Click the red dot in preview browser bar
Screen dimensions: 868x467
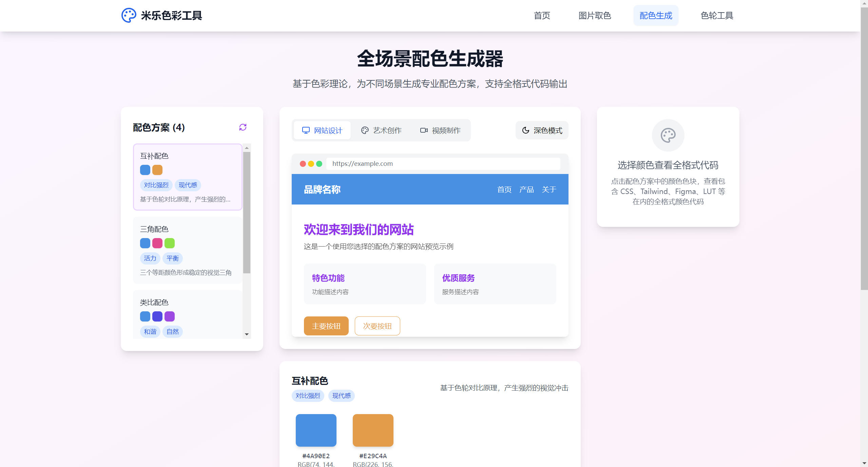(303, 164)
